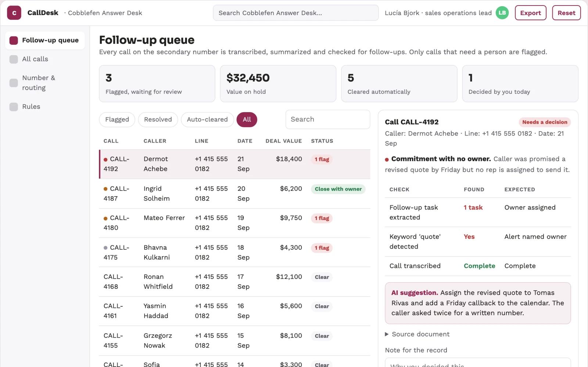588x367 pixels.
Task: Click the CallDesk logo icon
Action: (x=14, y=13)
